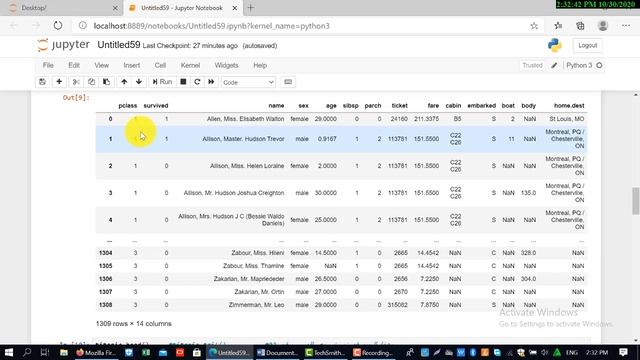Screen dimensions: 640x360
Task: Switch to the TechSmith taskbar item
Action: [325, 352]
